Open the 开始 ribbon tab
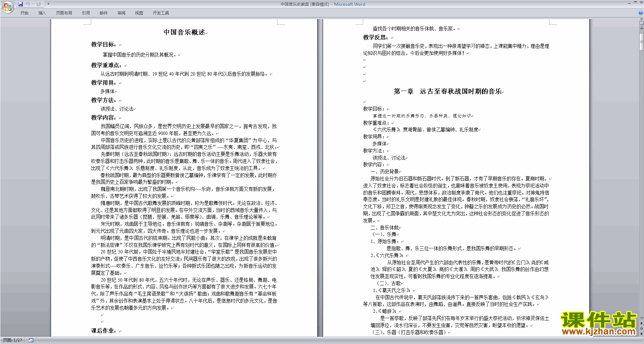Screen dimensions: 644x344 point(24,13)
